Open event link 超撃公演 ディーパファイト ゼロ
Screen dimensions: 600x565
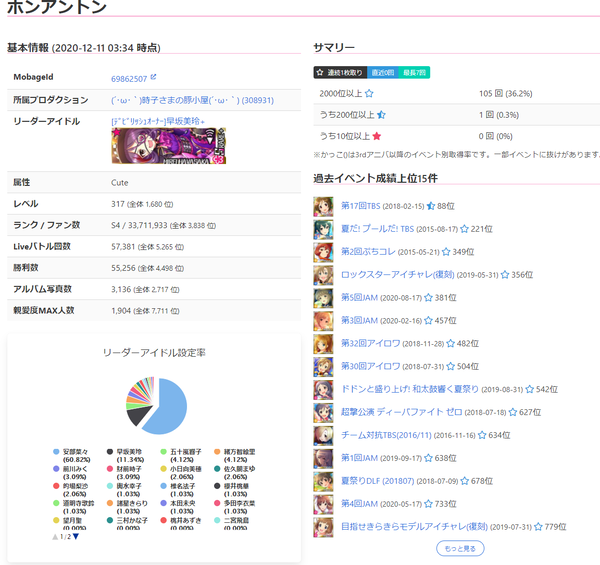point(401,412)
